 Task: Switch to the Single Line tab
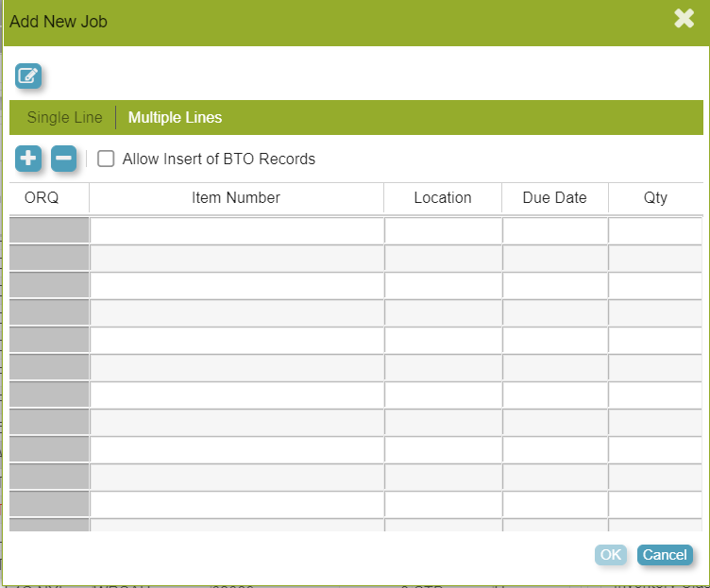(x=64, y=118)
